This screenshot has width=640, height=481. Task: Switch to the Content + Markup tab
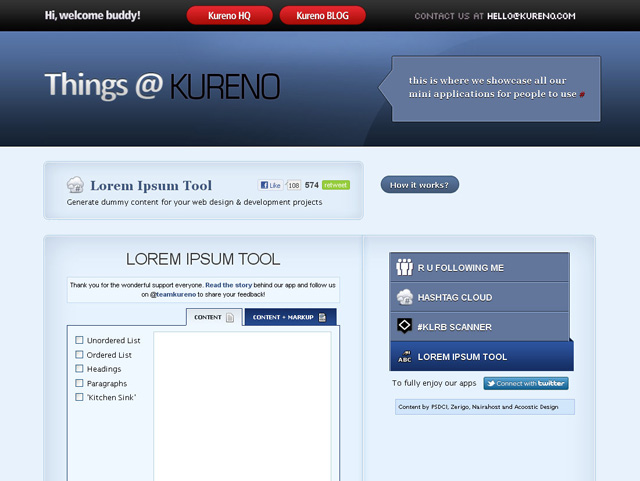pos(290,317)
